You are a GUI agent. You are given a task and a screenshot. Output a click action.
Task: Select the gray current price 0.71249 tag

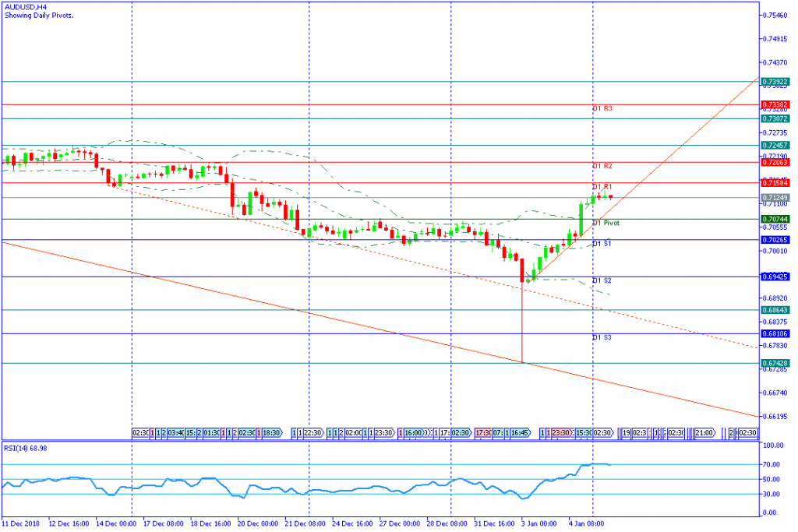(x=775, y=197)
